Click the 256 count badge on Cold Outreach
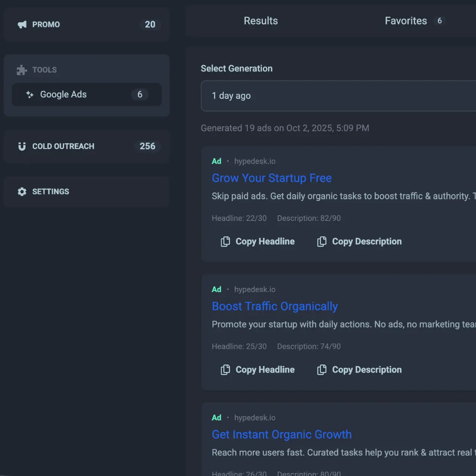 [147, 146]
